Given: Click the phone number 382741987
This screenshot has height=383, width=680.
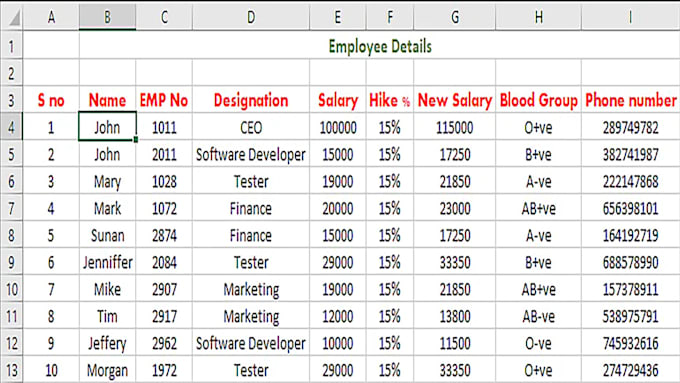Looking at the screenshot, I should tap(631, 154).
